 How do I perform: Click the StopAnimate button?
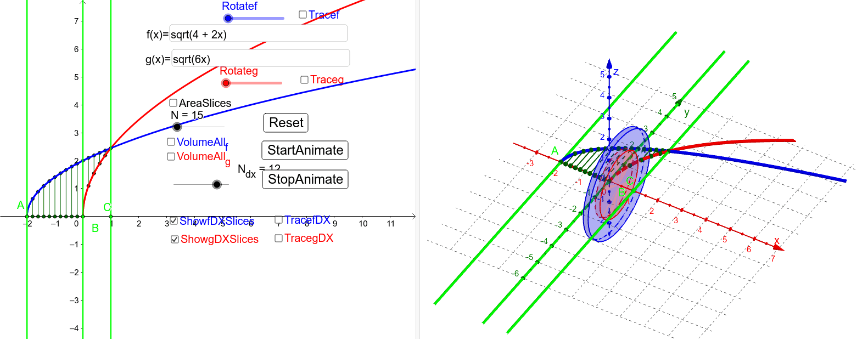305,179
